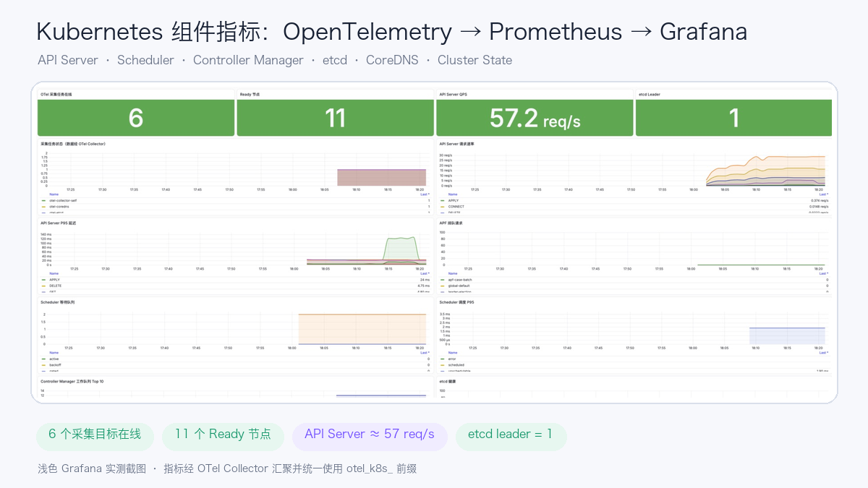Open the APF 排队请求 panel title menu
This screenshot has width=868, height=488.
click(451, 223)
